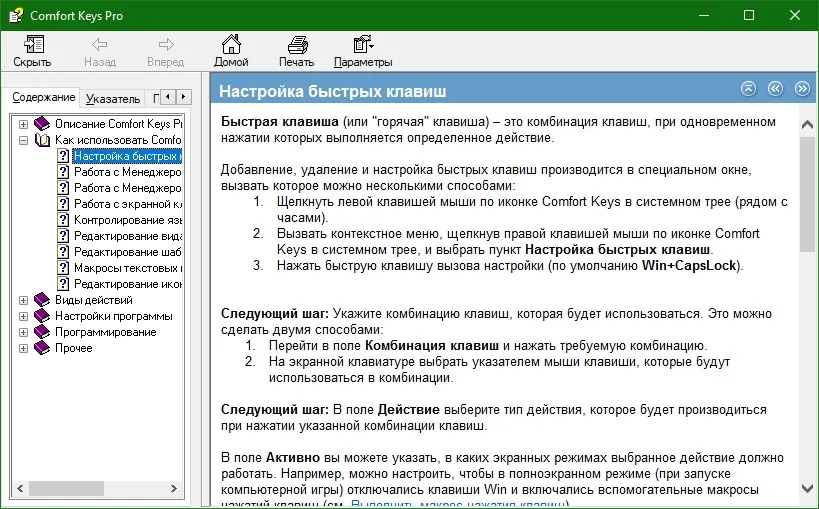Click the Описание Comfort Keys book icon

tap(42, 124)
